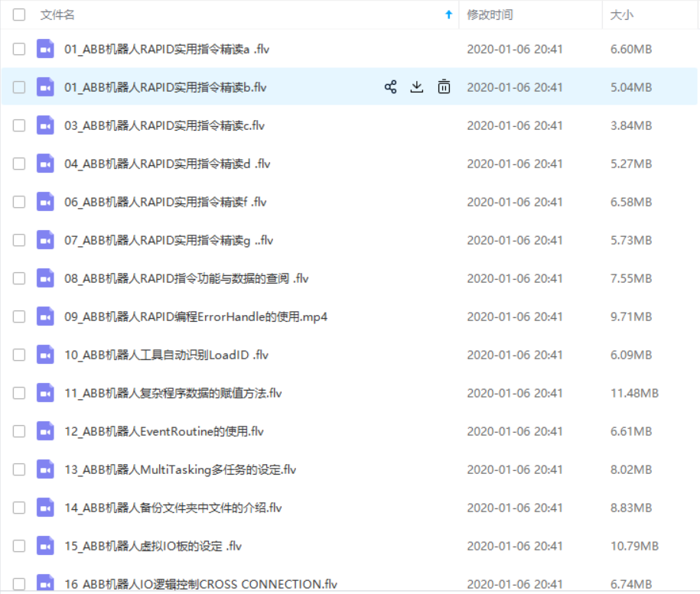Check the checkbox for 03_ABB机器人RAPID实用指令精读c.flv
The width and height of the screenshot is (700, 594).
(18, 125)
